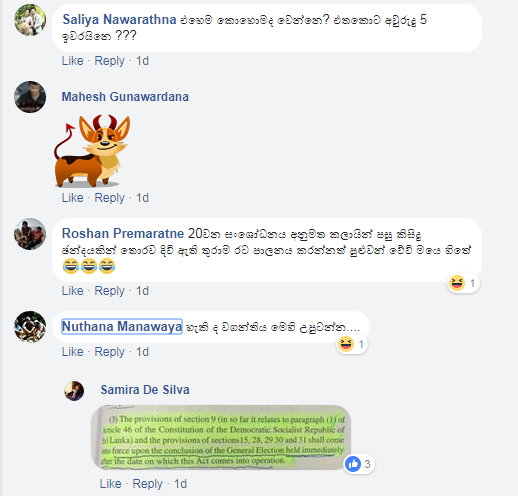Reply to Mahesh Gunawardana's sticker comment

(x=109, y=198)
